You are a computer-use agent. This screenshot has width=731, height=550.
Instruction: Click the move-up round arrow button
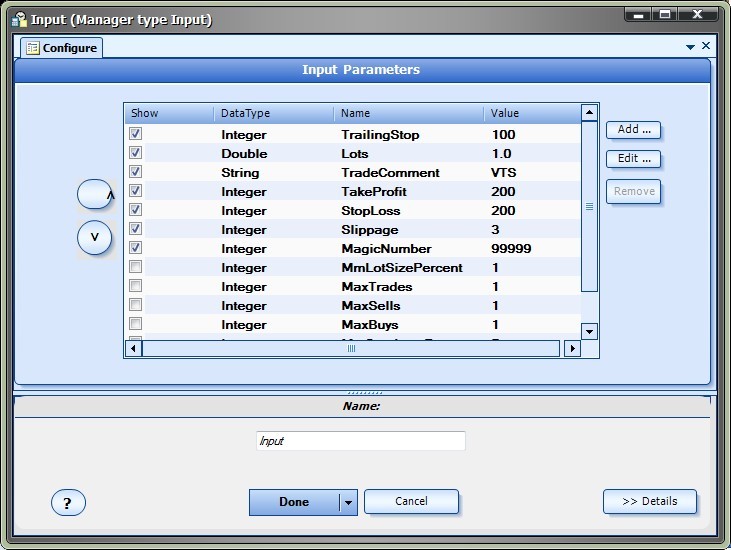(x=95, y=194)
